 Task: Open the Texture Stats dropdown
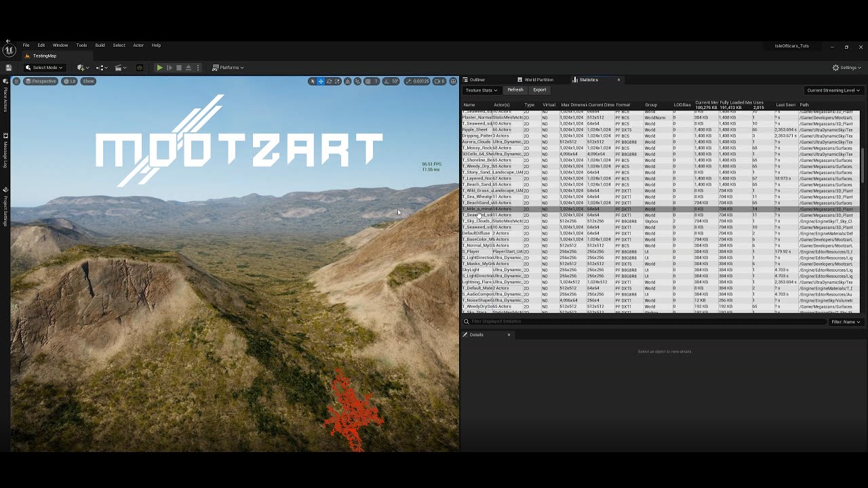pyautogui.click(x=481, y=90)
